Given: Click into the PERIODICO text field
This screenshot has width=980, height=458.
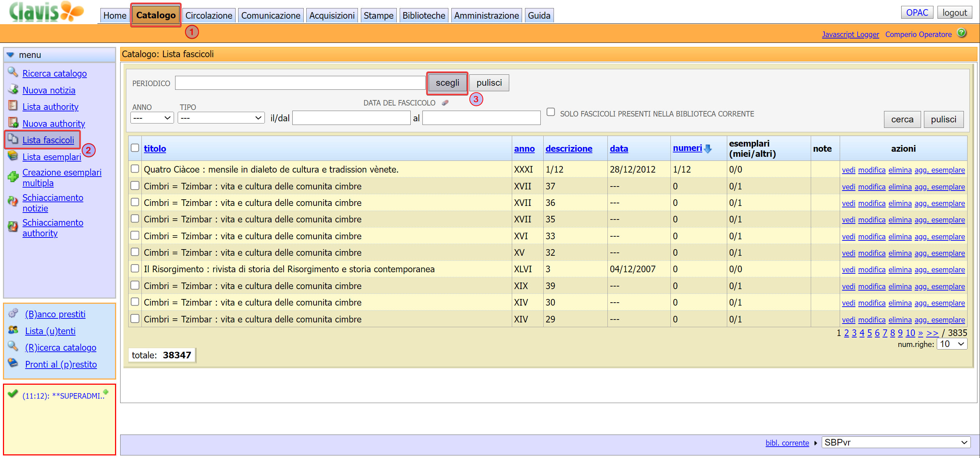Looking at the screenshot, I should pos(300,83).
